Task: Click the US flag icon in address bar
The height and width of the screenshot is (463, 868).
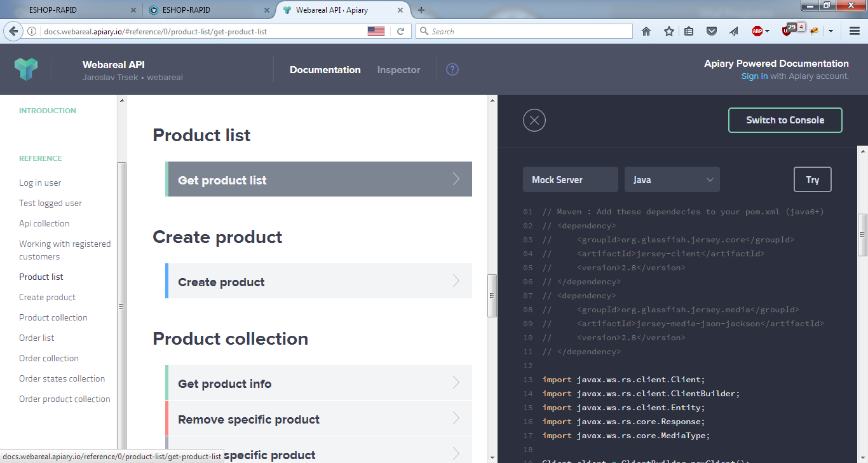Action: 376,31
